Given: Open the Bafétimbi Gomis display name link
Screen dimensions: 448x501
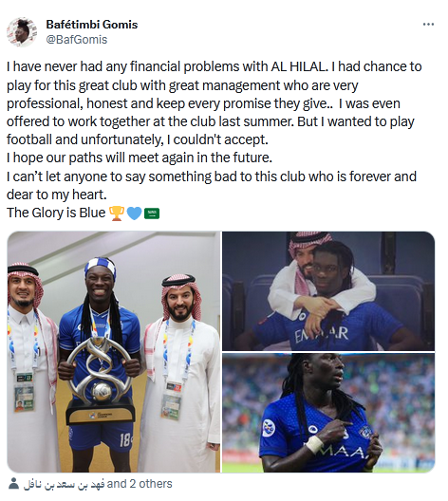Looking at the screenshot, I should pos(92,25).
